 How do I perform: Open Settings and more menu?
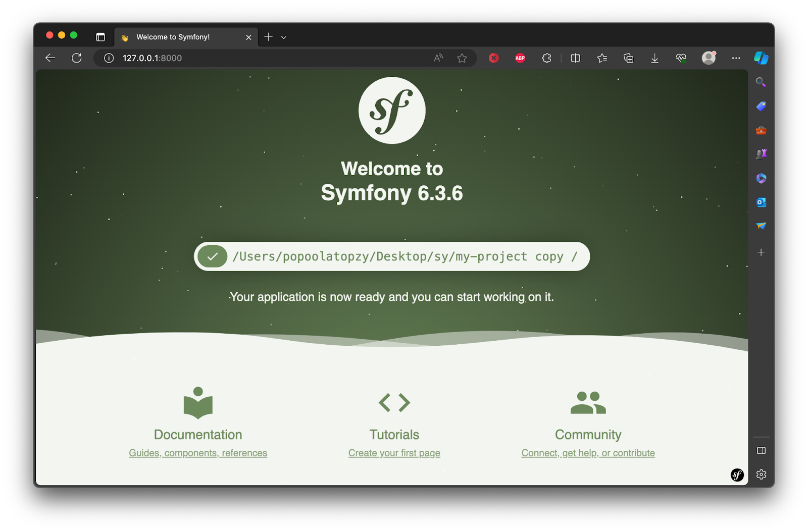[x=736, y=58]
